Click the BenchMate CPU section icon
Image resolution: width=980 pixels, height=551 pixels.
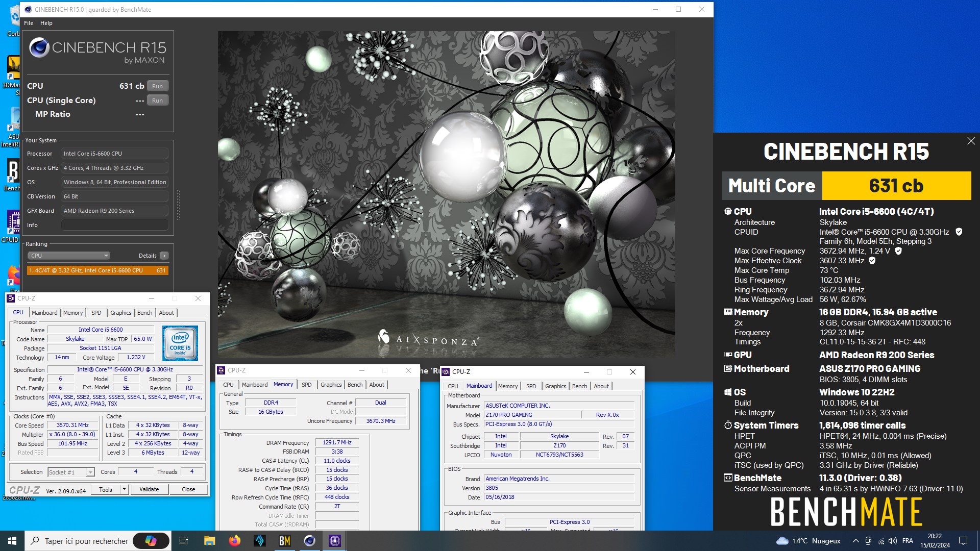[x=728, y=211]
